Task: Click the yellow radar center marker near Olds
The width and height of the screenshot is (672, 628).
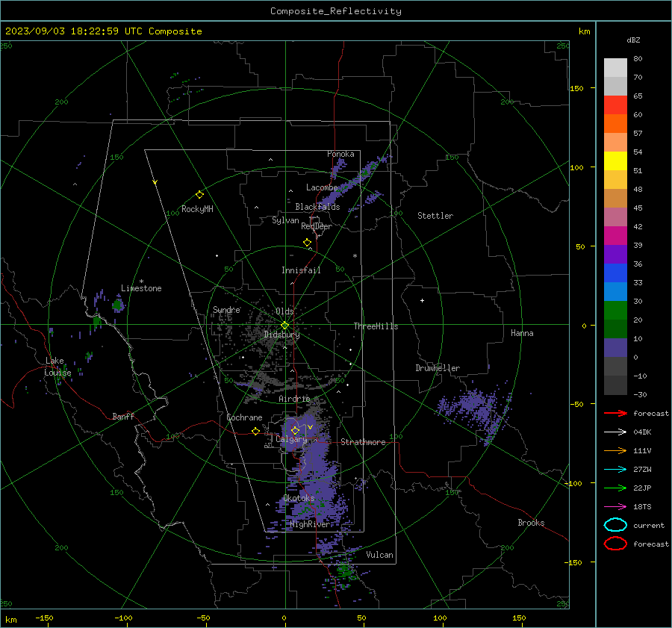Action: 284,325
